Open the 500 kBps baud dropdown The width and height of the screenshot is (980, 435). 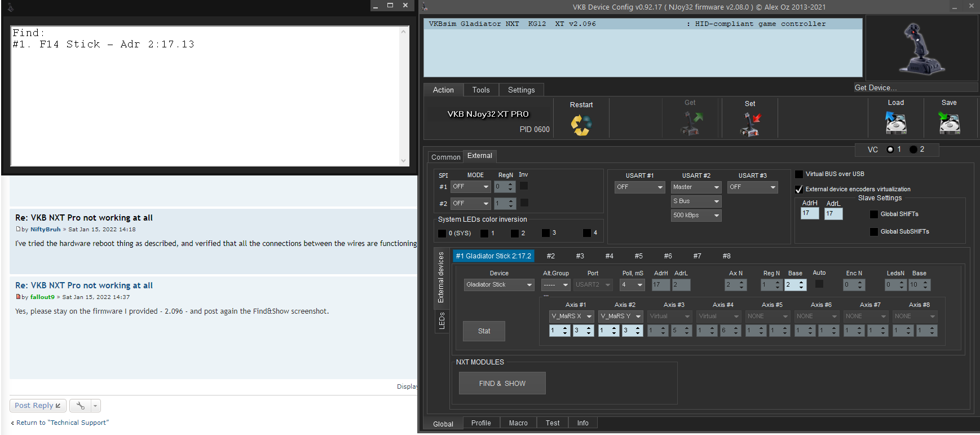(x=696, y=216)
